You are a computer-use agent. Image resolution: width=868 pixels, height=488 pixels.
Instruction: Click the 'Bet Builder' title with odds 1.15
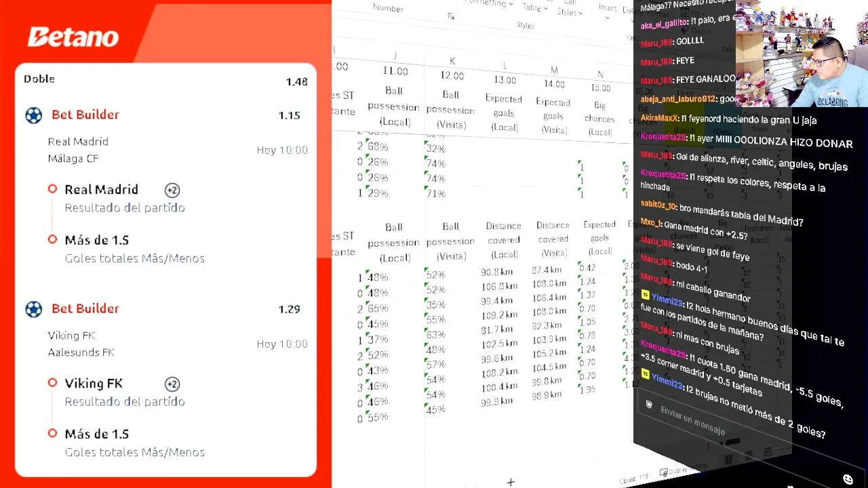[85, 115]
